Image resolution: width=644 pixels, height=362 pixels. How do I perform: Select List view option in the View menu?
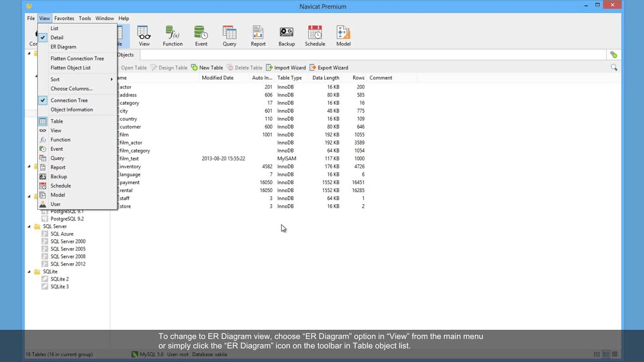[77, 28]
